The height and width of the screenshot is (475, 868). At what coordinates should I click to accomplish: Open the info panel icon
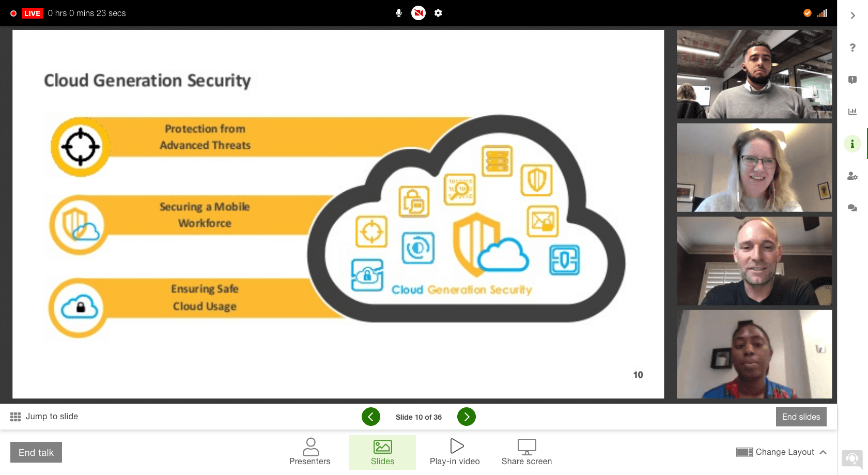[853, 144]
